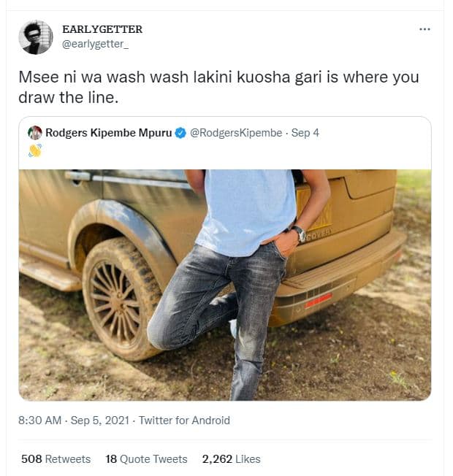
Task: Click the clapping hands emoji
Action: [x=35, y=150]
